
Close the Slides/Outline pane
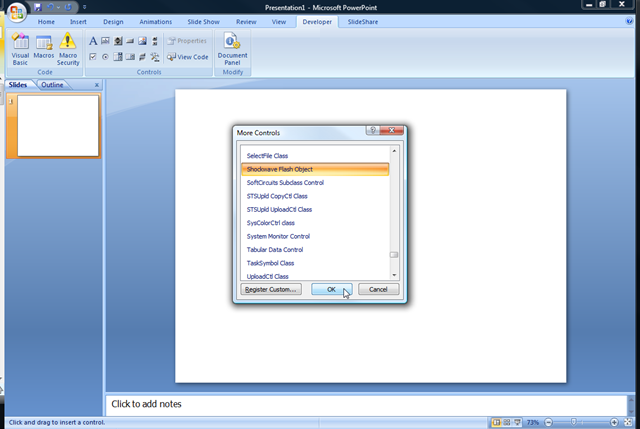(97, 85)
